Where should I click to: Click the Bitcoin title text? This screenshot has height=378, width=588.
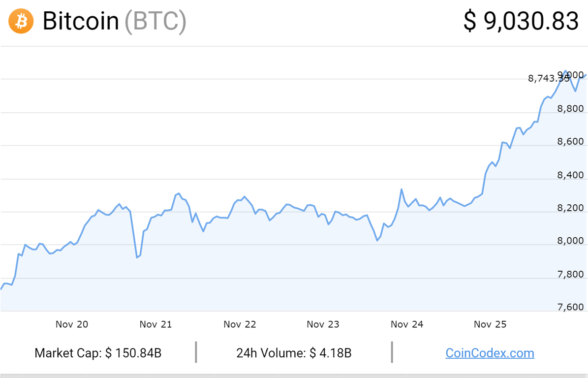pos(81,21)
